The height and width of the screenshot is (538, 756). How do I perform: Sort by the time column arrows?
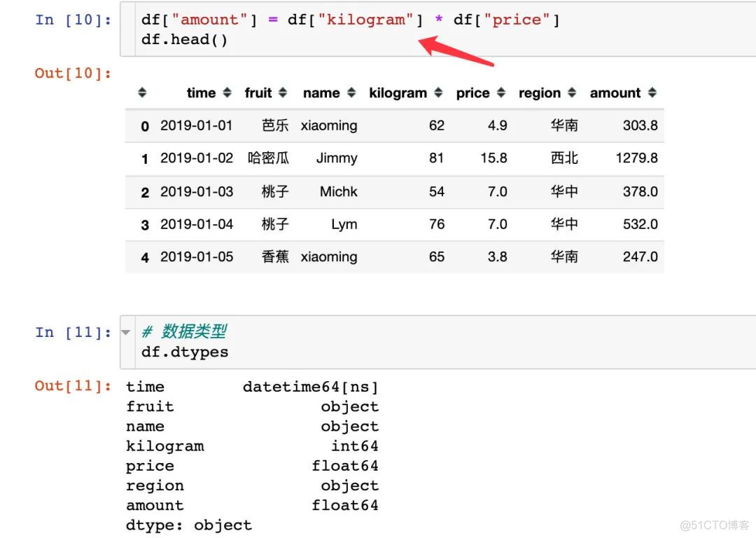pos(227,92)
